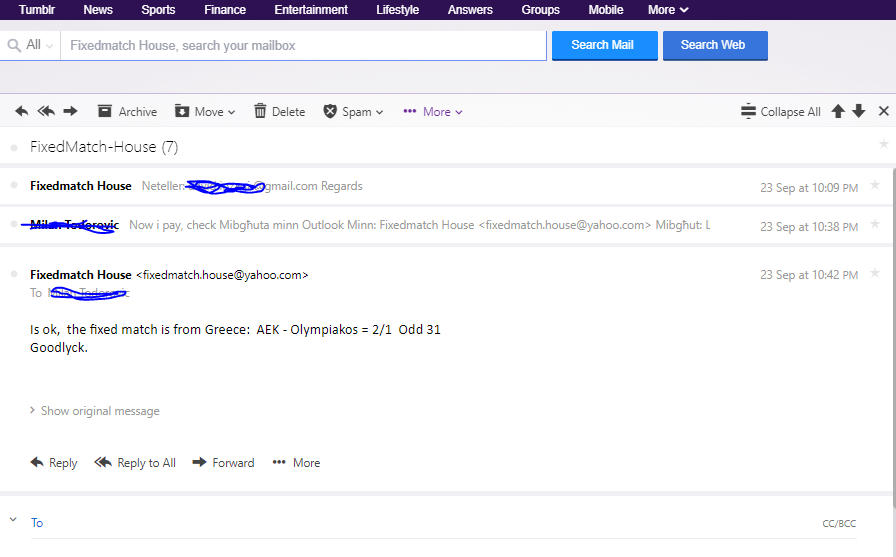The width and height of the screenshot is (896, 557).
Task: Open the toolbar More actions menu
Action: (433, 112)
